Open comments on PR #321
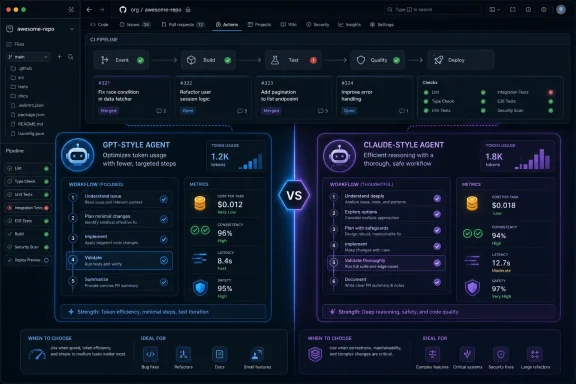576x384 pixels. pyautogui.click(x=161, y=111)
